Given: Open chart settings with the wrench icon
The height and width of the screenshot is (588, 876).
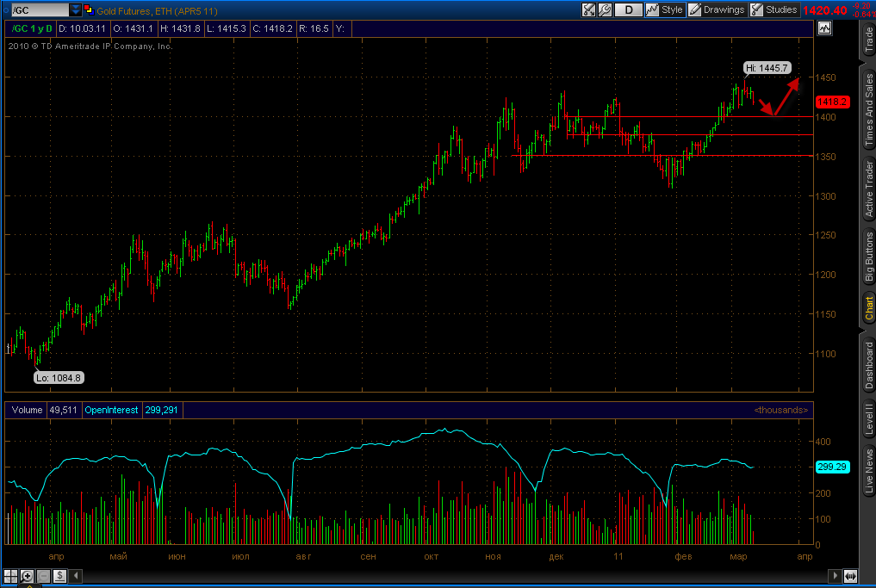Looking at the screenshot, I should (605, 10).
